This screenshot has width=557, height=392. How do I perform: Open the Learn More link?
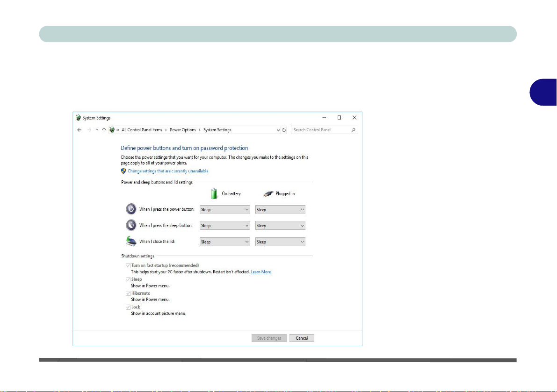261,272
